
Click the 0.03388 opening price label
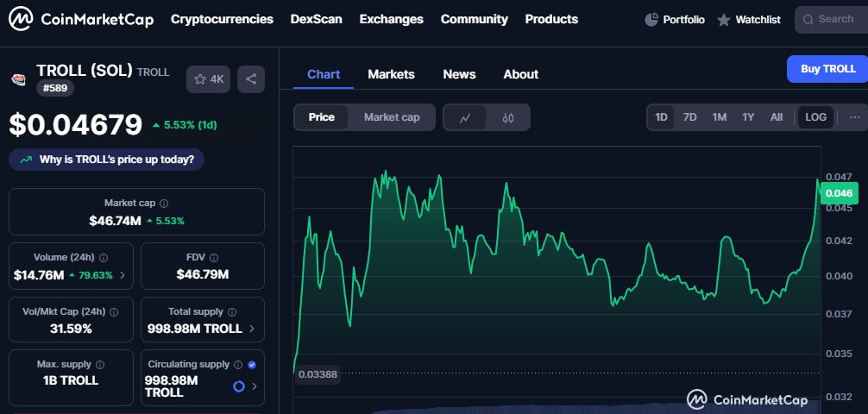point(318,374)
